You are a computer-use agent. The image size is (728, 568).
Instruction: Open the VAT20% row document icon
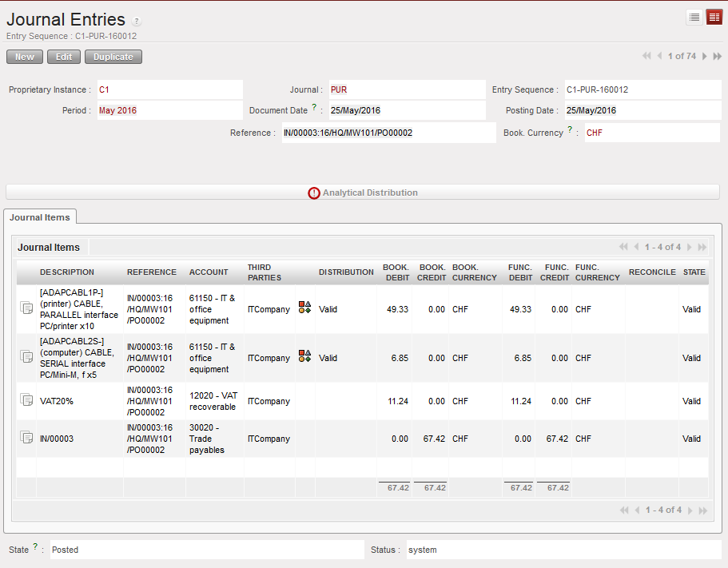pyautogui.click(x=26, y=400)
